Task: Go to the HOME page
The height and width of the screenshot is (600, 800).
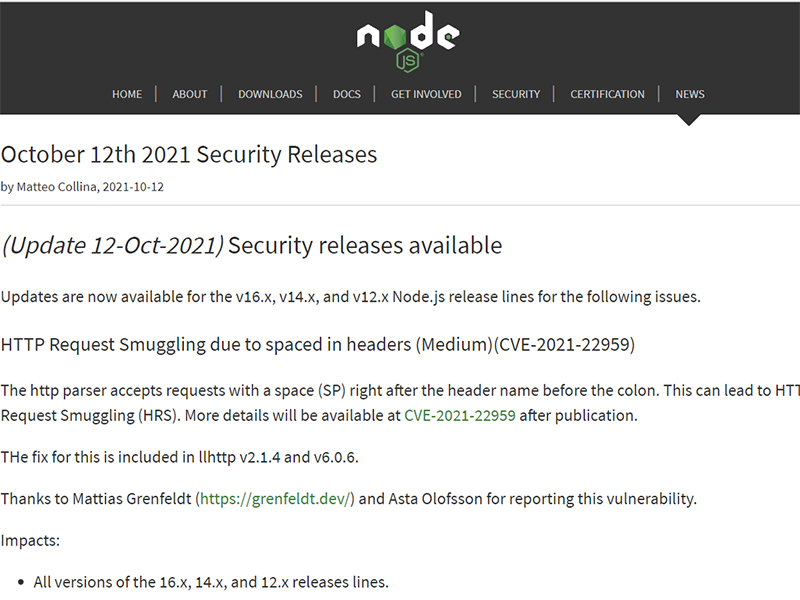Action: click(x=127, y=94)
